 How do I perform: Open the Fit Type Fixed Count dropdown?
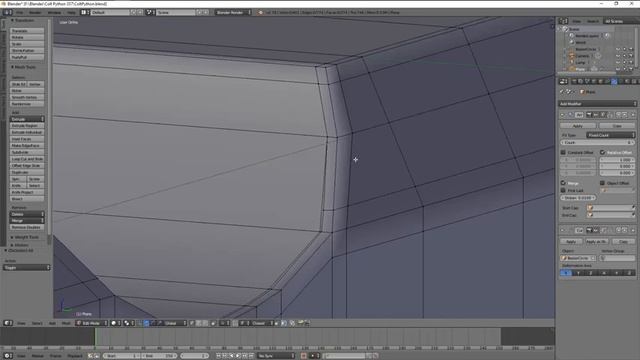click(611, 135)
